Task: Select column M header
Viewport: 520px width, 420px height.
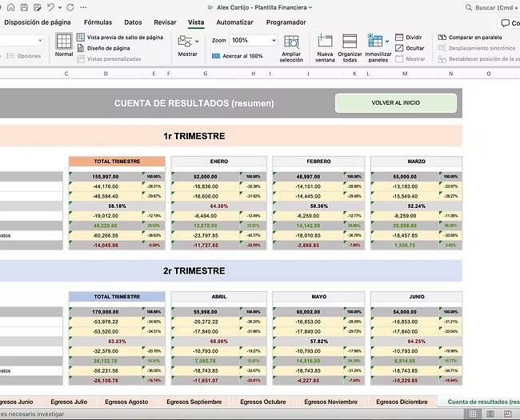Action: (405, 74)
